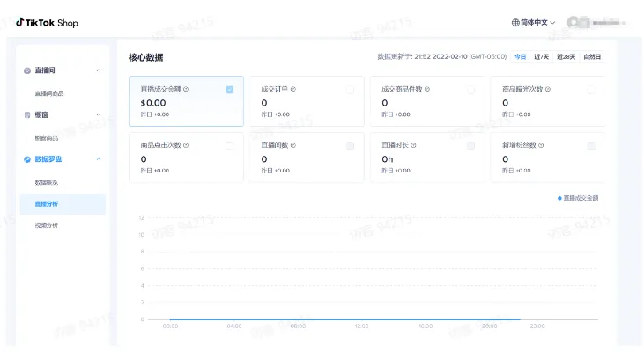
Task: Click the TikTok Shop logo
Action: 47,23
